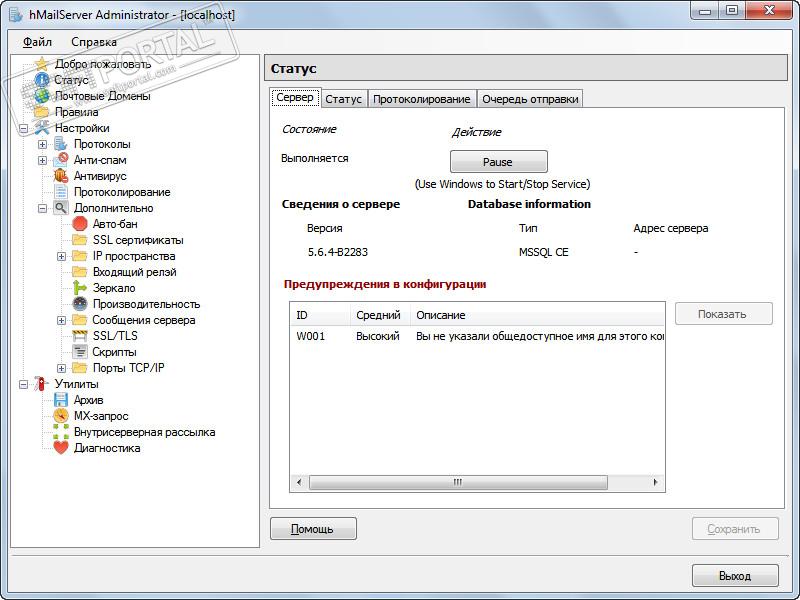Click the folder icon for Сообщения сервера

(80, 320)
